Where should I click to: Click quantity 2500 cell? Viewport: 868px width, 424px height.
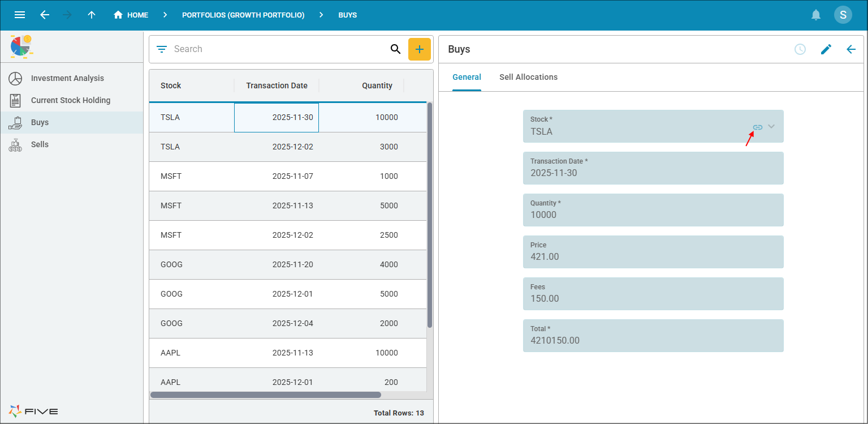[361, 235]
